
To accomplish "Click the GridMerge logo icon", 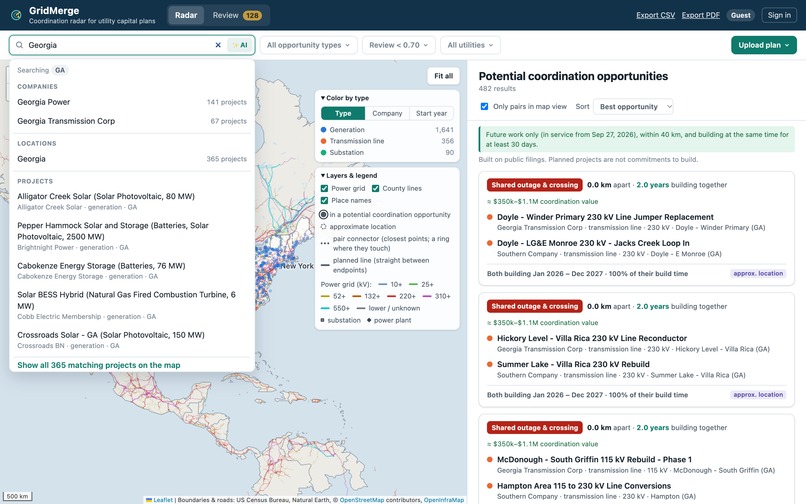I will tap(16, 15).
